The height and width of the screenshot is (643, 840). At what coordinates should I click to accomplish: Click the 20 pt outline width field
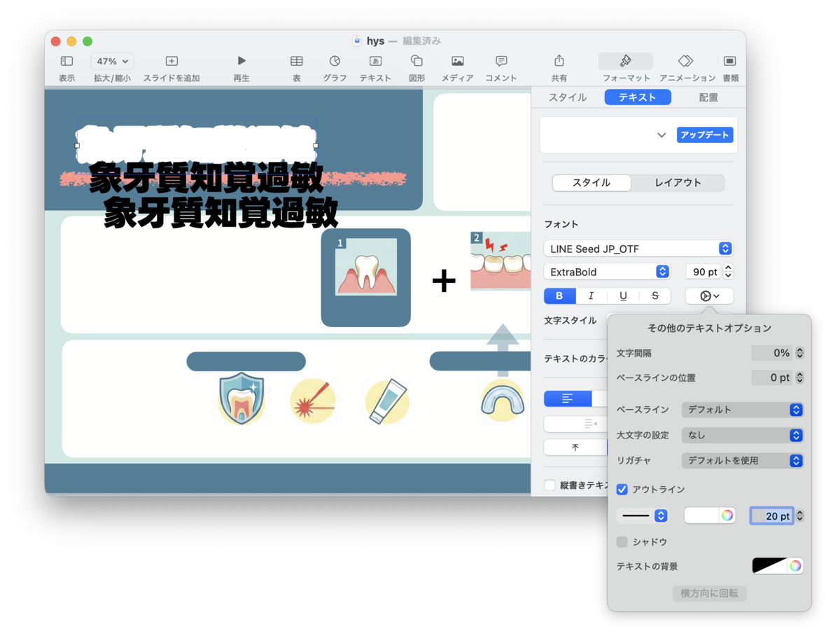coord(772,516)
